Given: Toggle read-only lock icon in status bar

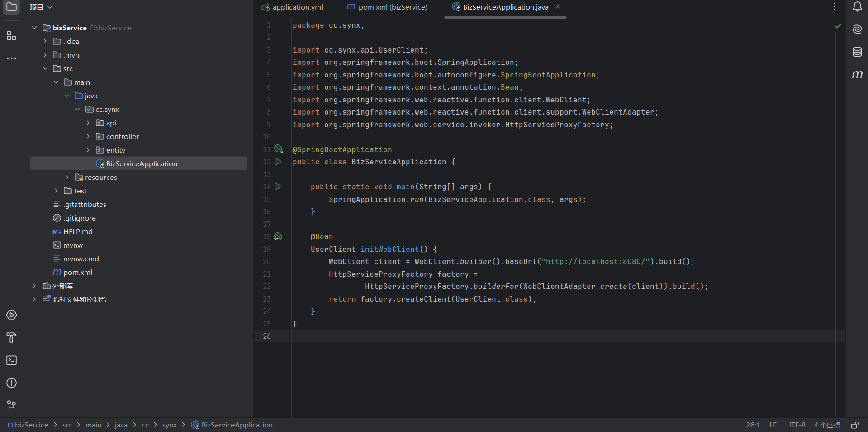Looking at the screenshot, I should coord(854,425).
